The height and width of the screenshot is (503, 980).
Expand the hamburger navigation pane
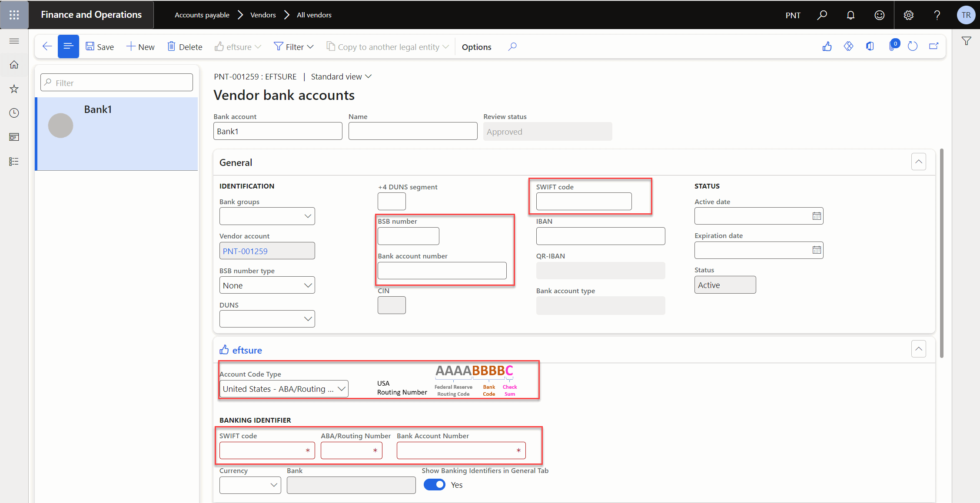[x=14, y=41]
